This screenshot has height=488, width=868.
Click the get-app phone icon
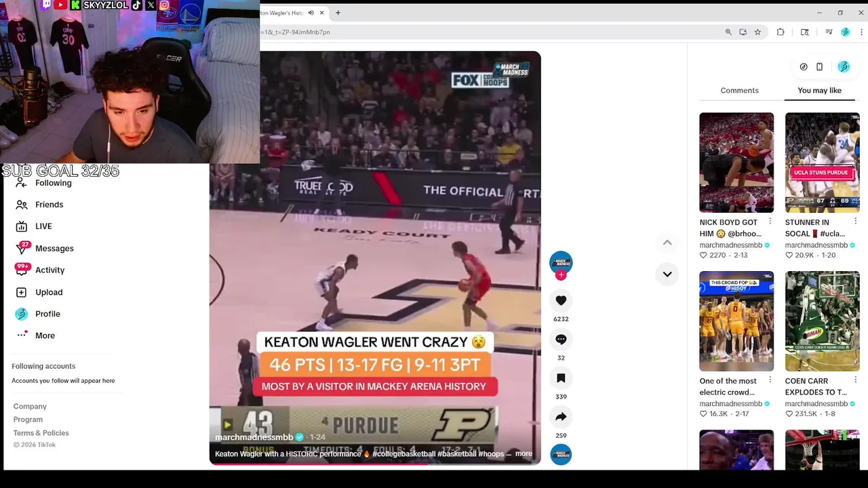click(819, 66)
